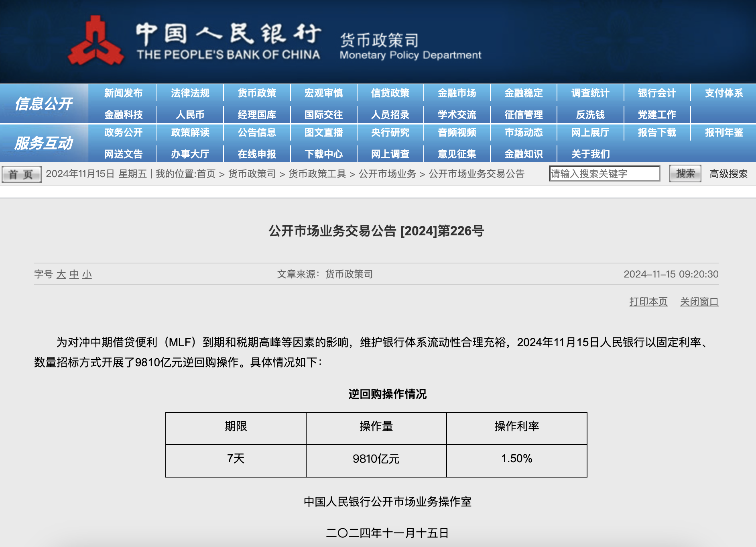
Task: Open 网上展厅 navigation item
Action: coord(590,133)
